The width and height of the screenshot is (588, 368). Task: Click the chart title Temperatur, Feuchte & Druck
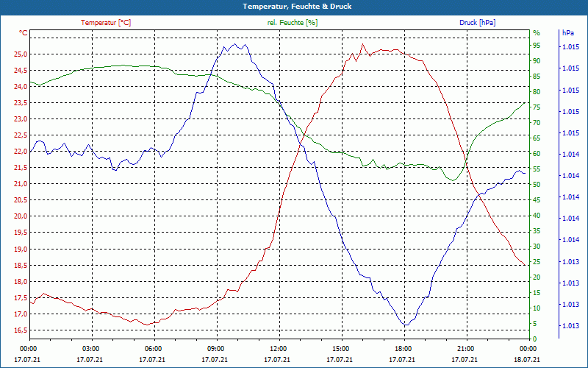[297, 7]
